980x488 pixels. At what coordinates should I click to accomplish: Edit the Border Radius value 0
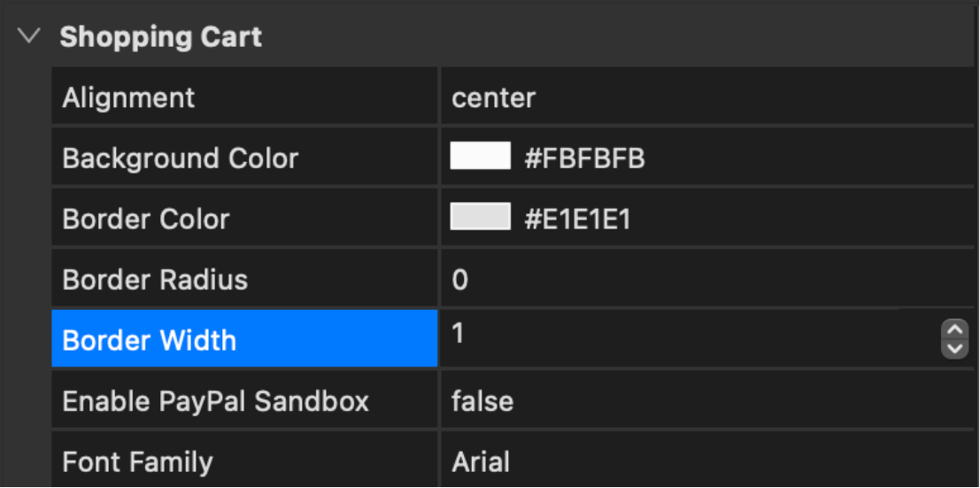(460, 280)
